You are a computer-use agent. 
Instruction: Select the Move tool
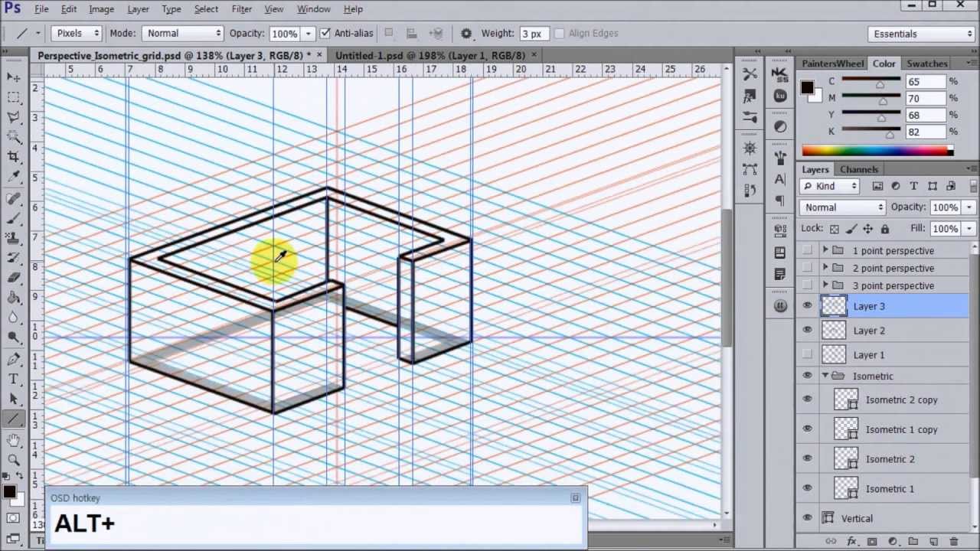14,77
